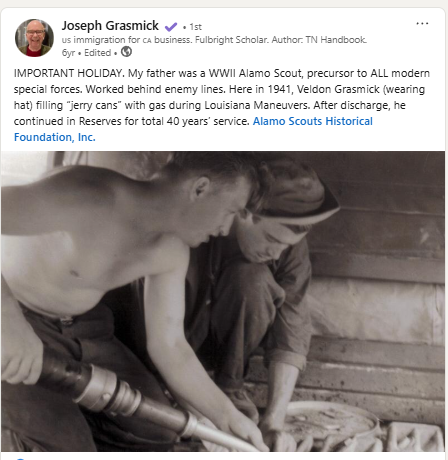448x460 pixels.
Task: Click the globe public visibility icon
Action: coord(126,52)
